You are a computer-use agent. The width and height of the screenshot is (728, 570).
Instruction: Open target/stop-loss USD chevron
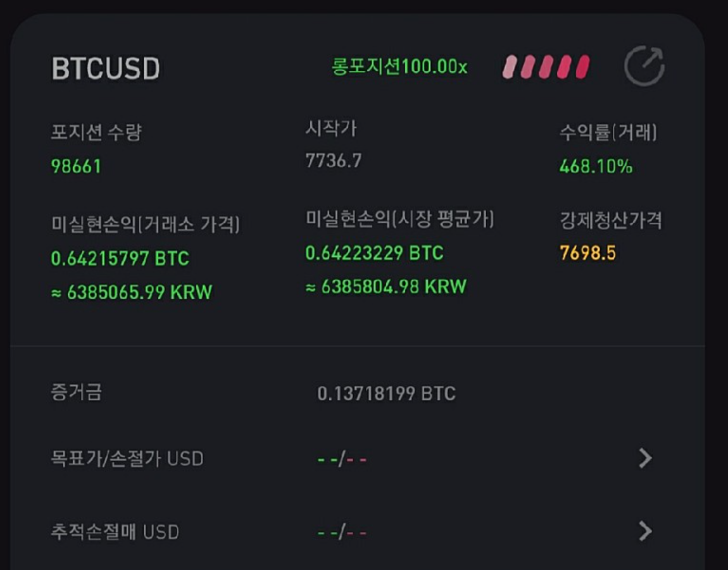tap(645, 458)
